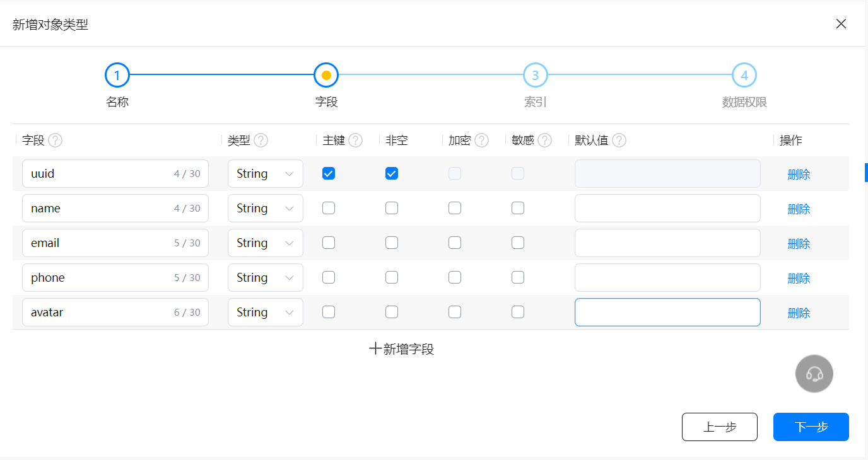The image size is (868, 460).
Task: Enable 敏感 for email field
Action: (x=518, y=243)
